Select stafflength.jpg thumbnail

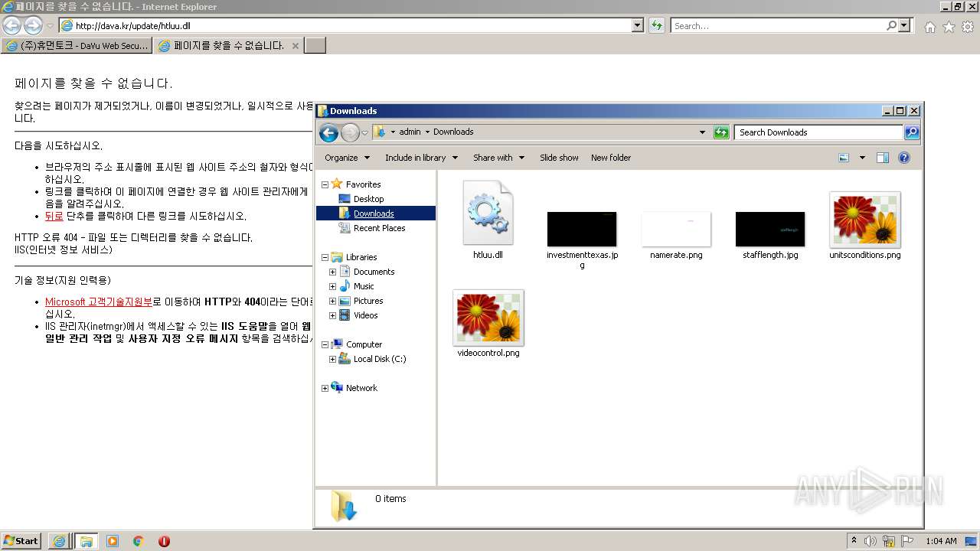770,229
